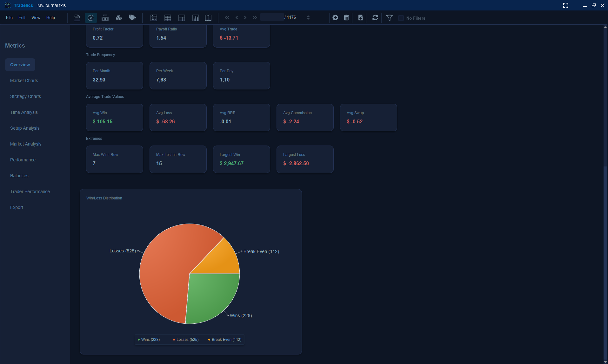The width and height of the screenshot is (608, 364).
Task: Click inside the record number input field
Action: coord(272,17)
